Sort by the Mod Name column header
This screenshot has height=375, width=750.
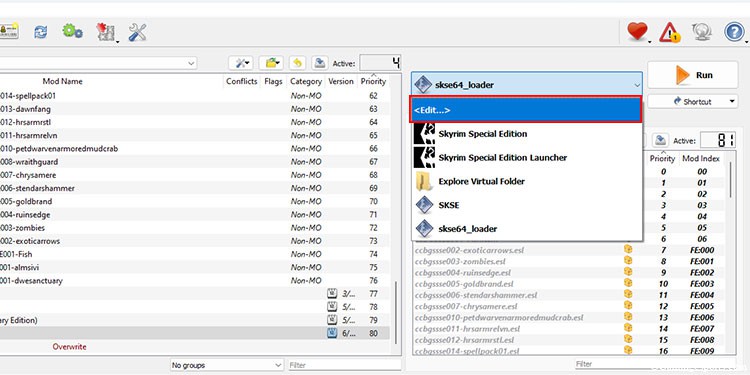pyautogui.click(x=62, y=81)
